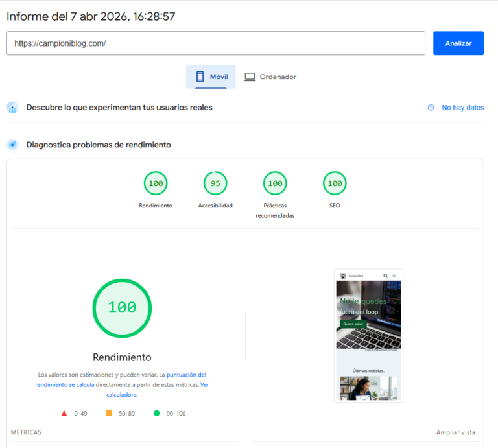Click the URL input field with campioniblog.com
Viewport: 498px width, 448px height.
click(215, 43)
